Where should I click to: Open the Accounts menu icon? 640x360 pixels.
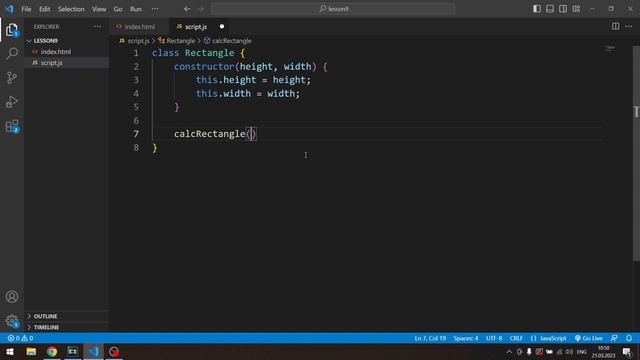point(12,297)
